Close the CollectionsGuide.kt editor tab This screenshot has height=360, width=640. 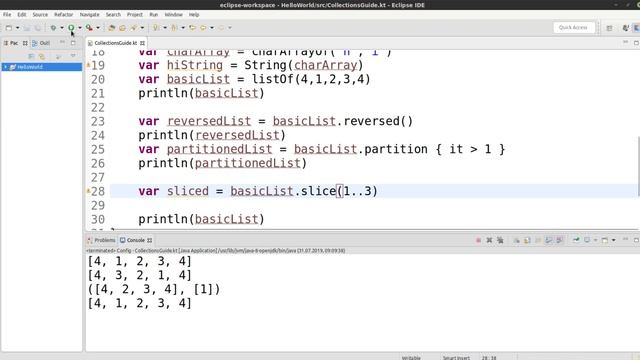[x=142, y=43]
